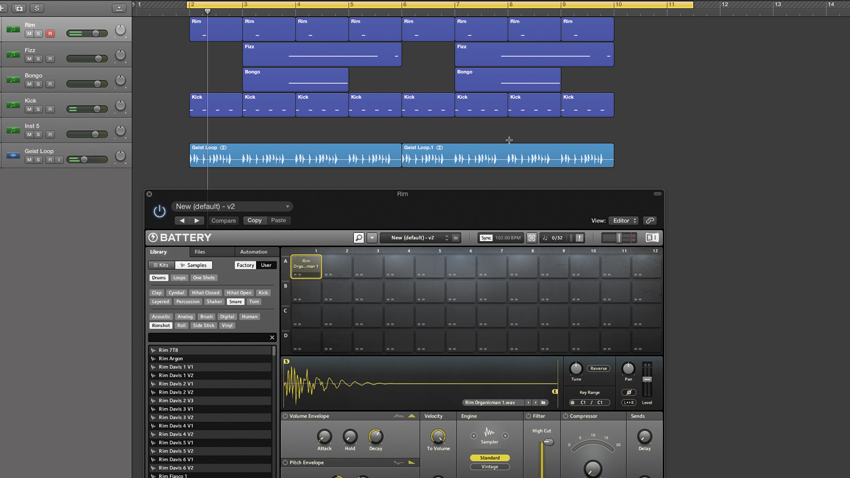Click the Bongo track instrument icon
Image resolution: width=850 pixels, height=478 pixels.
(13, 80)
